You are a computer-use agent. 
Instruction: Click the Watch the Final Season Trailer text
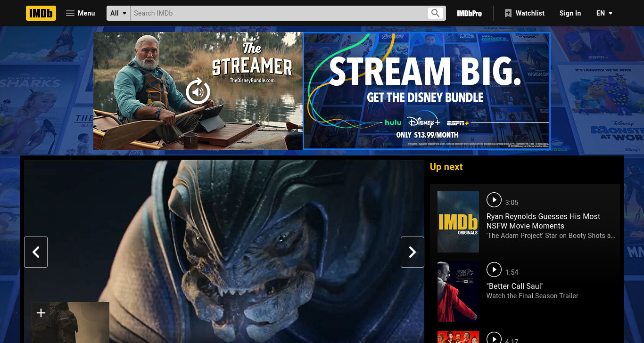532,296
